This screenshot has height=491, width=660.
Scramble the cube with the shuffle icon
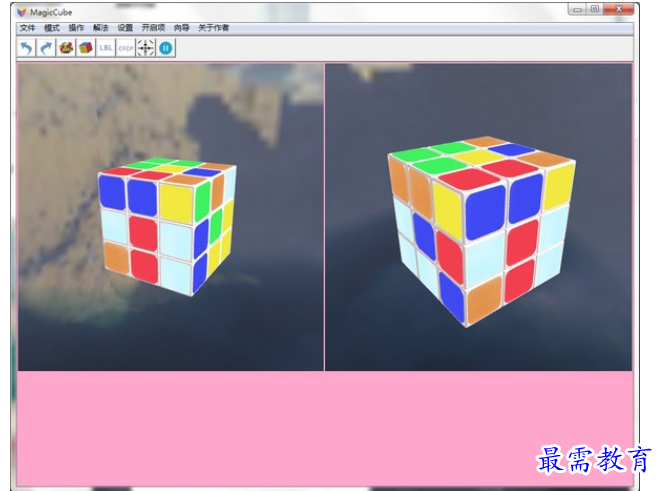point(66,48)
